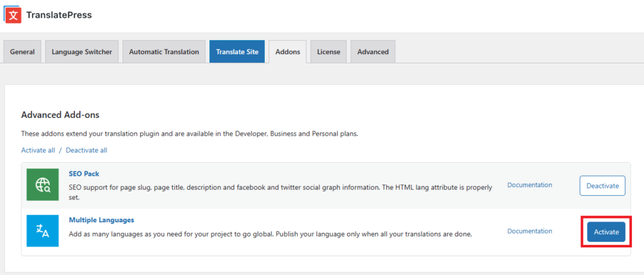Click the SEO Pack globe icon
Image resolution: width=644 pixels, height=275 pixels.
pyautogui.click(x=43, y=185)
